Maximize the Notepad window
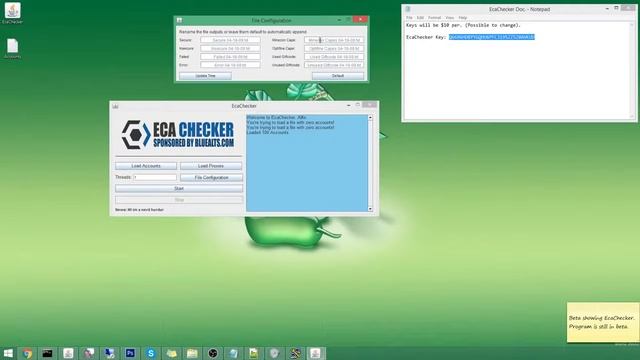640x360 pixels. [x=616, y=8]
